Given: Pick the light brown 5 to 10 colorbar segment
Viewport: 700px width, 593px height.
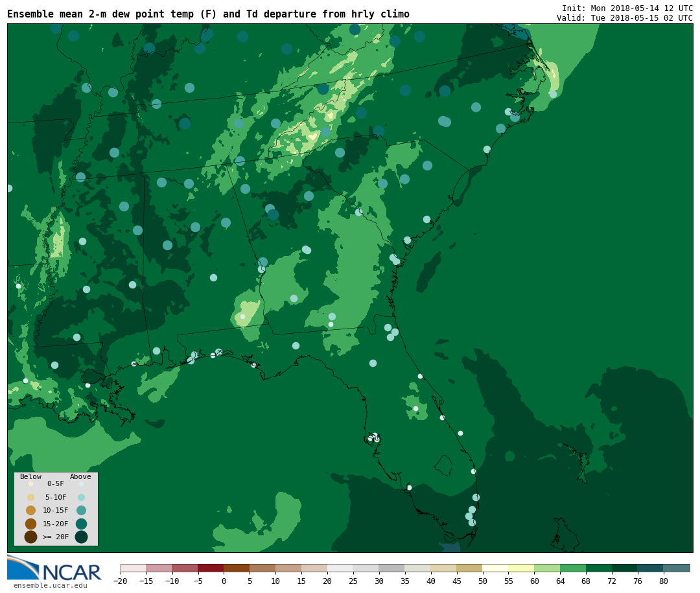Looking at the screenshot, I should pos(263,568).
